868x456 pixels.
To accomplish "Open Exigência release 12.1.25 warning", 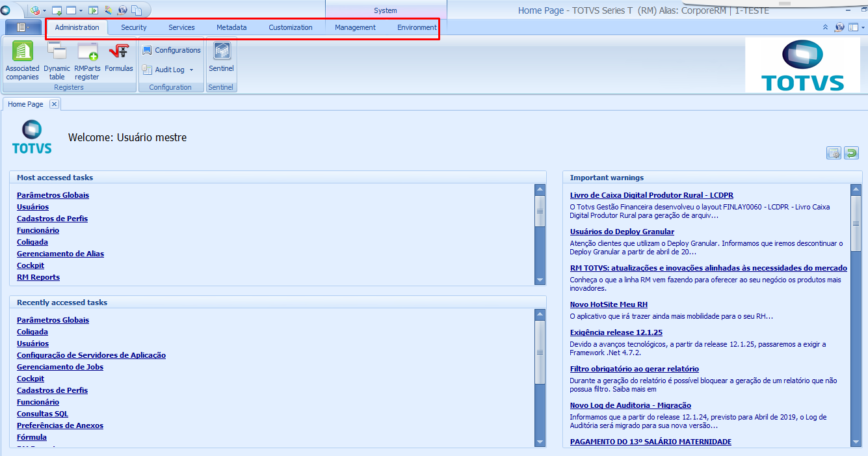I will (616, 332).
